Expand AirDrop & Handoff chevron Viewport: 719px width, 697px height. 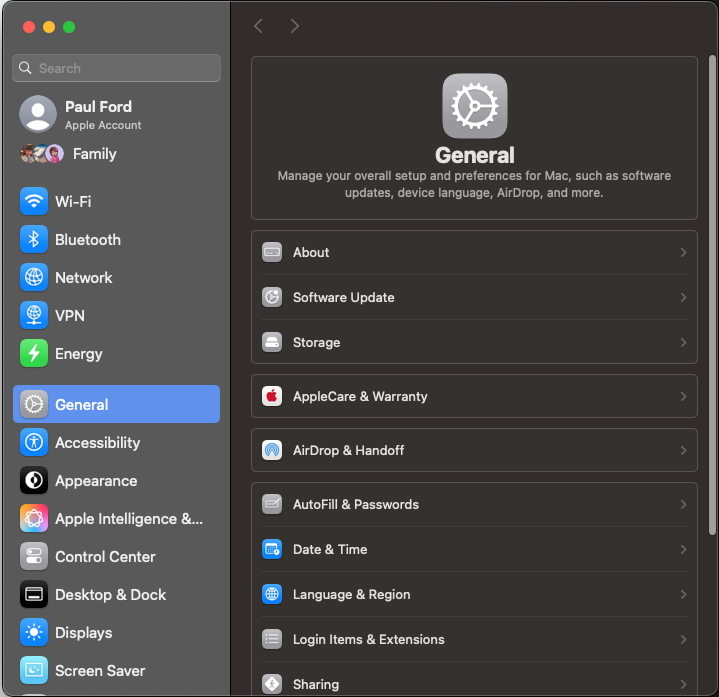pos(683,450)
